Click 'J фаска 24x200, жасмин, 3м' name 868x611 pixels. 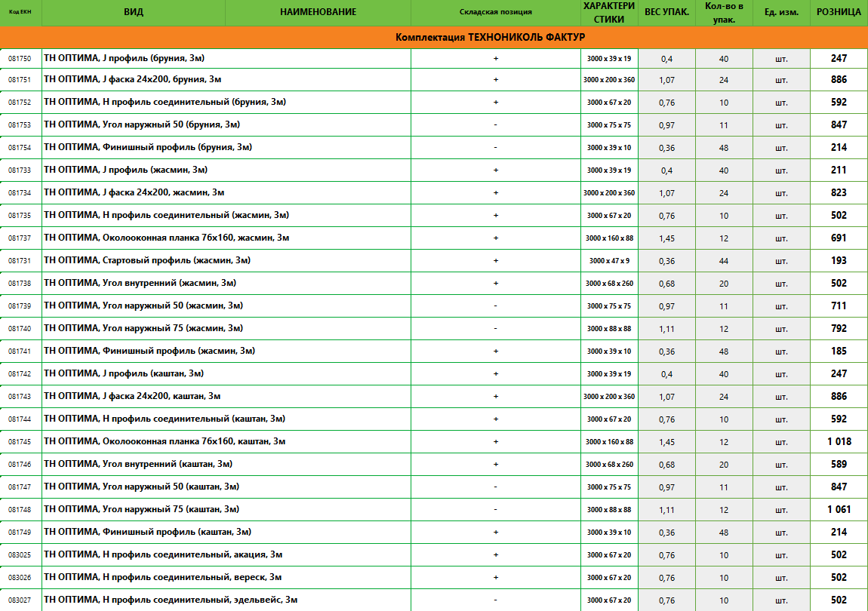click(163, 192)
